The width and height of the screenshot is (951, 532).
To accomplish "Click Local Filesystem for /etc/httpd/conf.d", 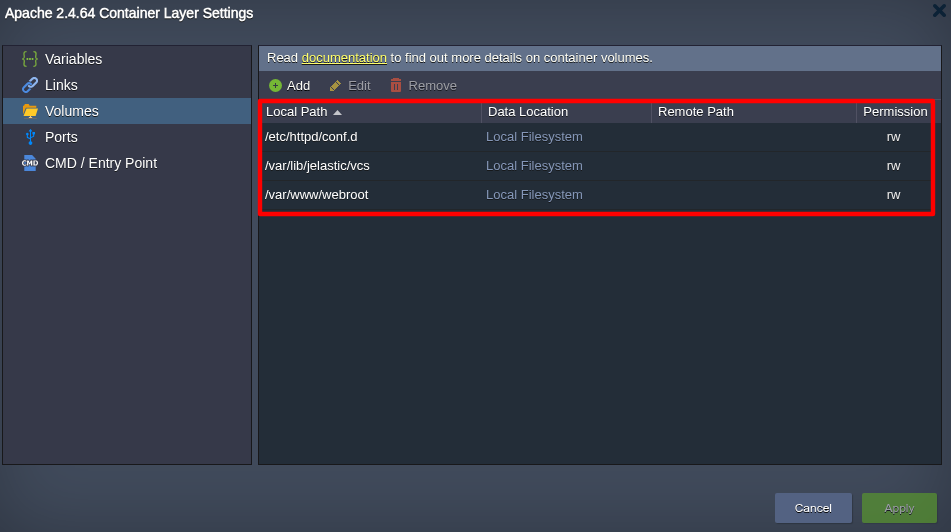I will pos(534,137).
